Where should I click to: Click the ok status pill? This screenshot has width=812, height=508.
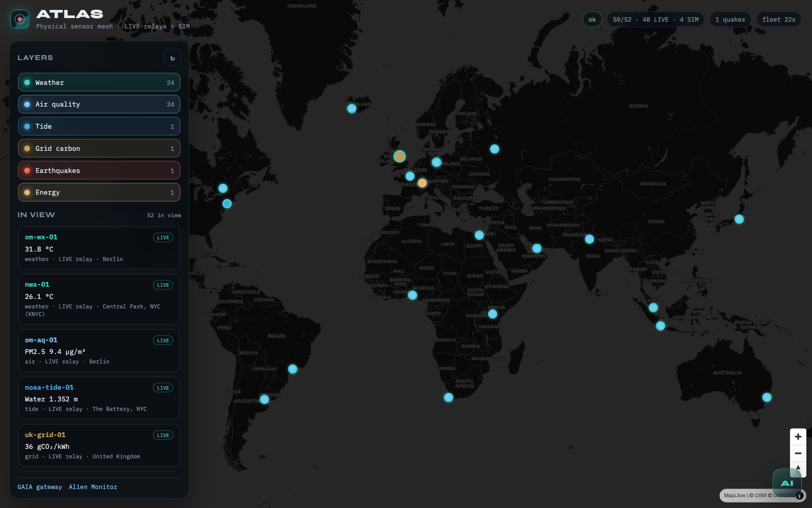[592, 19]
